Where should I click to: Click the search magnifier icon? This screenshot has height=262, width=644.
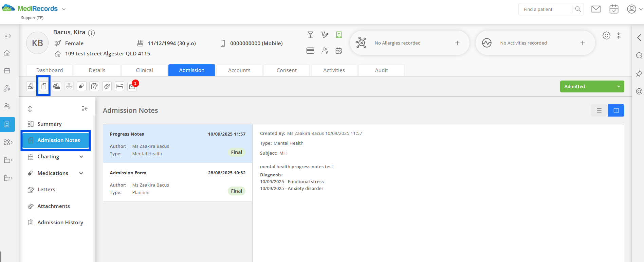click(x=578, y=9)
